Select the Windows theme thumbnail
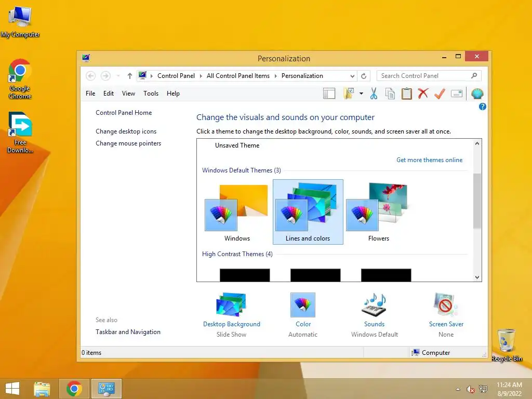This screenshot has height=399, width=532. 237,212
